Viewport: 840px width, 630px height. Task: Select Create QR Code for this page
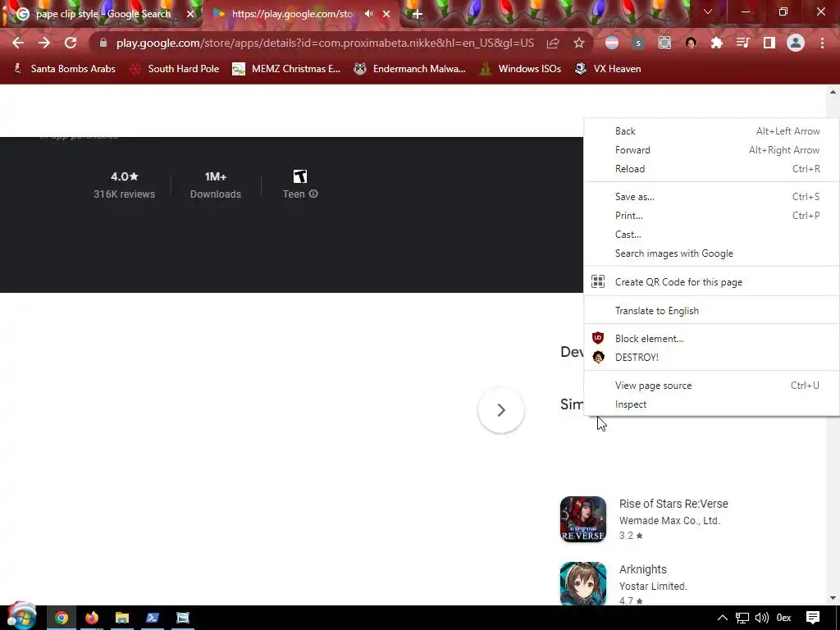click(x=711, y=282)
